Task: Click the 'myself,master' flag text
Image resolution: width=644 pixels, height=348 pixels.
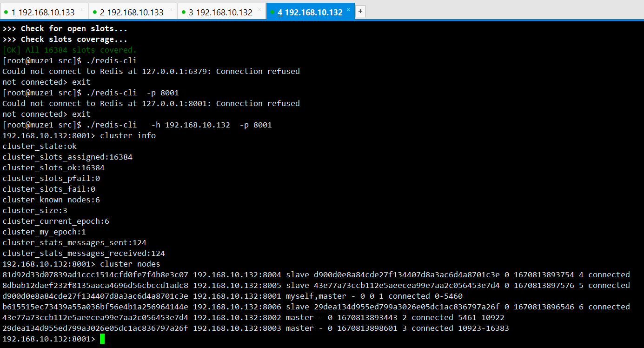Action: (316, 296)
